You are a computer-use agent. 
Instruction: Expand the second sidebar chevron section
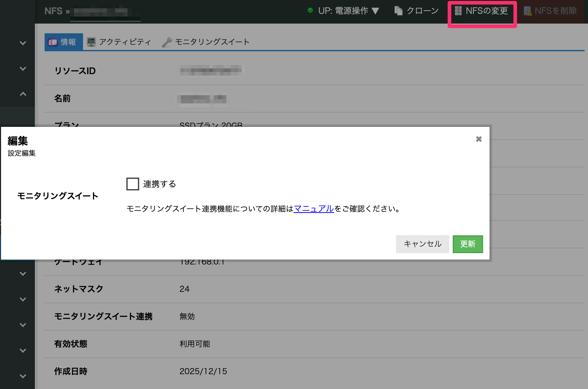(x=23, y=69)
